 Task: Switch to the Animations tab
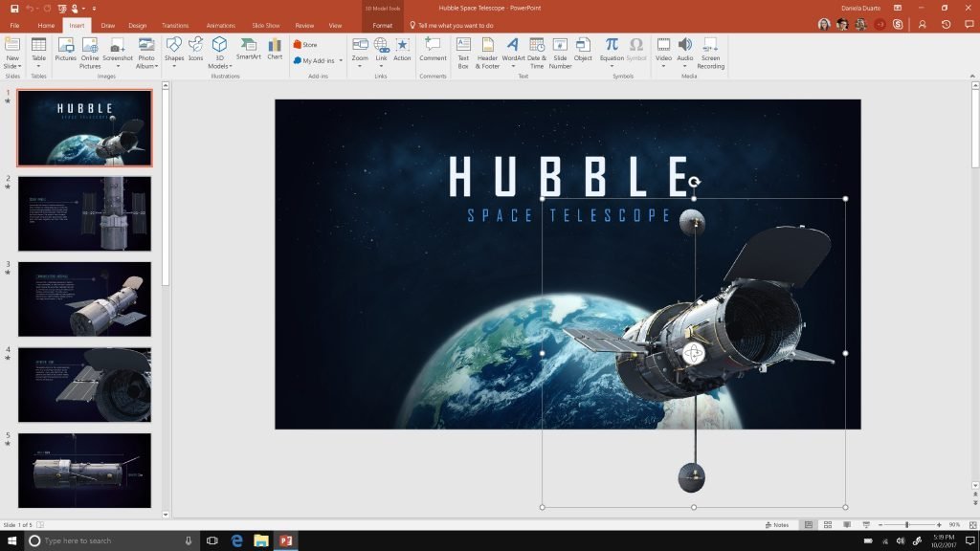[x=220, y=26]
